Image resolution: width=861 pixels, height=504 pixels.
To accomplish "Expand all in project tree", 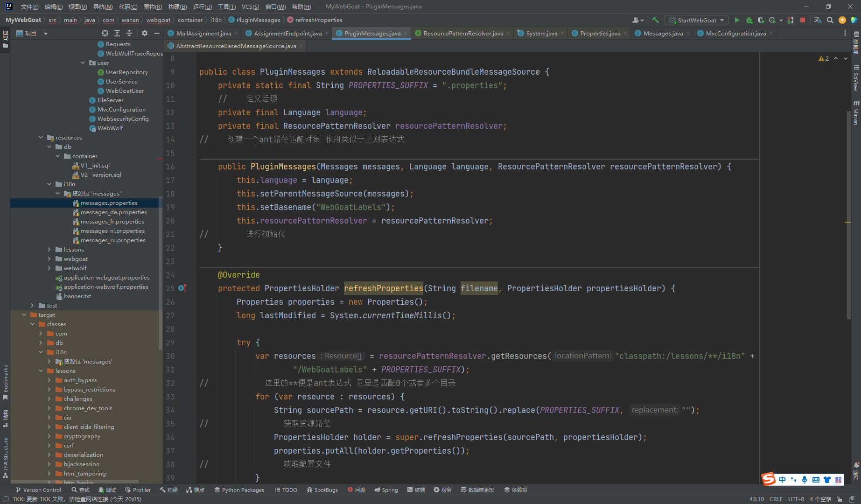I will [117, 33].
